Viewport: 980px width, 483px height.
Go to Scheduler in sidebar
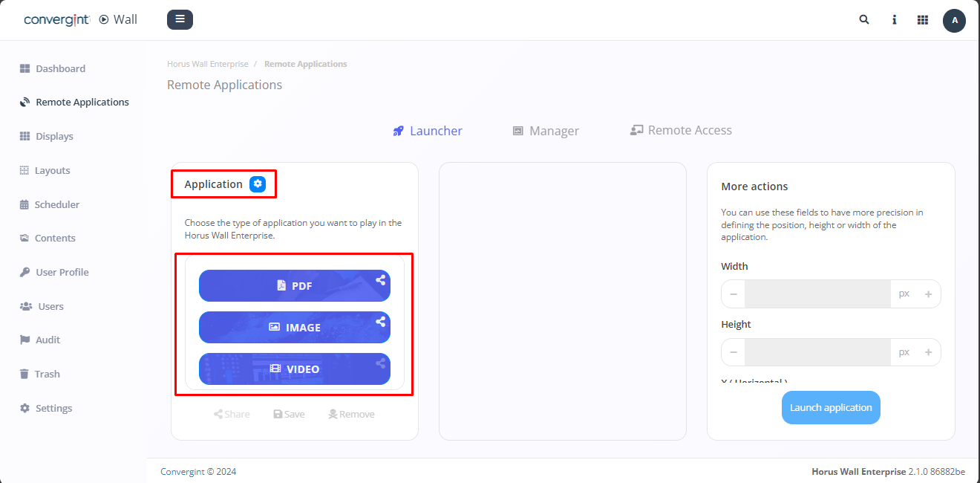tap(56, 204)
